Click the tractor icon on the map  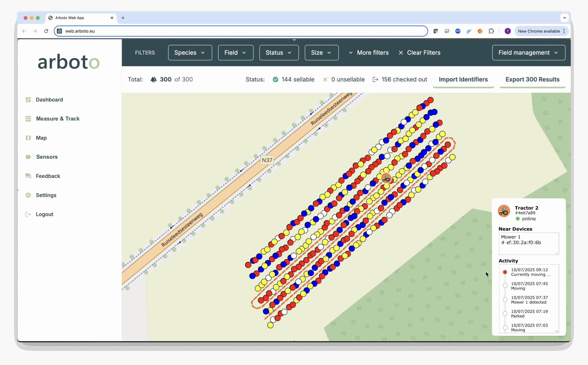click(386, 178)
